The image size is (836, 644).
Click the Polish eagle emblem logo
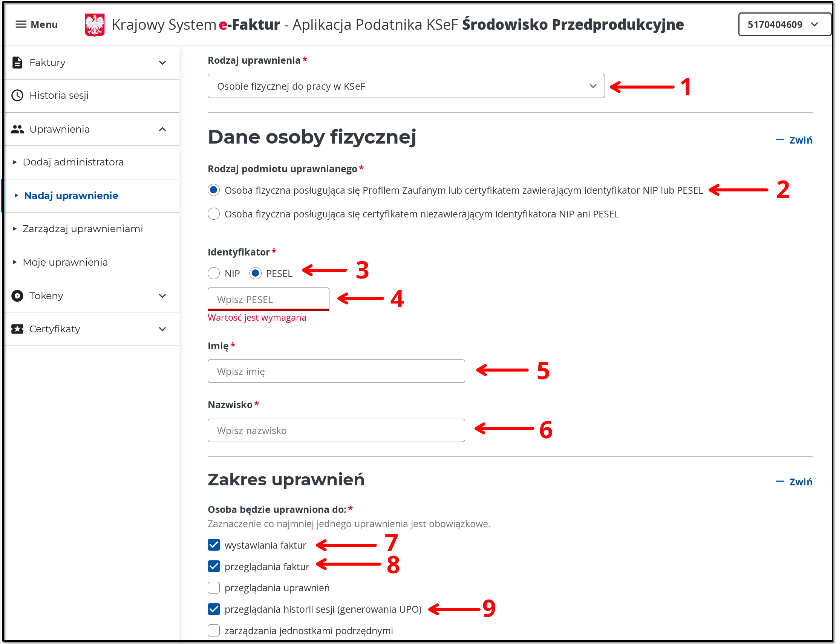[95, 25]
